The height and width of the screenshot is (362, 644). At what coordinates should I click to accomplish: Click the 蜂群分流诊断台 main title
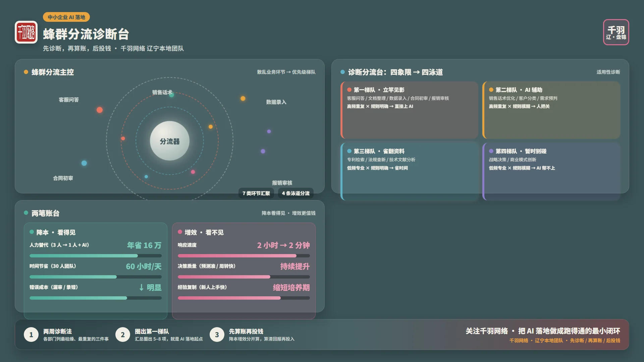(86, 34)
